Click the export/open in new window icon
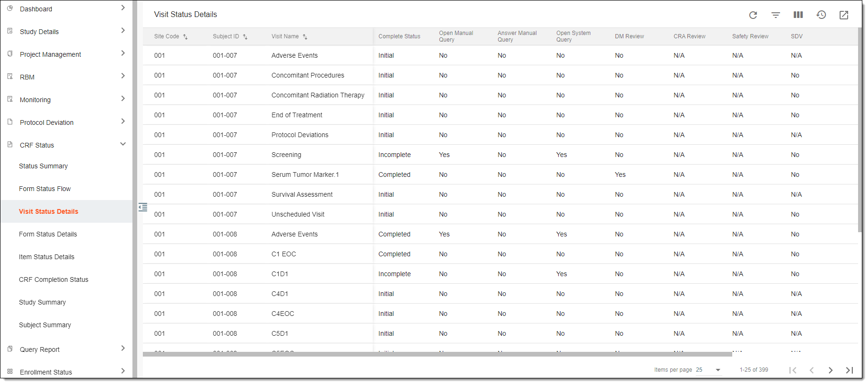This screenshot has width=868, height=384. (844, 15)
